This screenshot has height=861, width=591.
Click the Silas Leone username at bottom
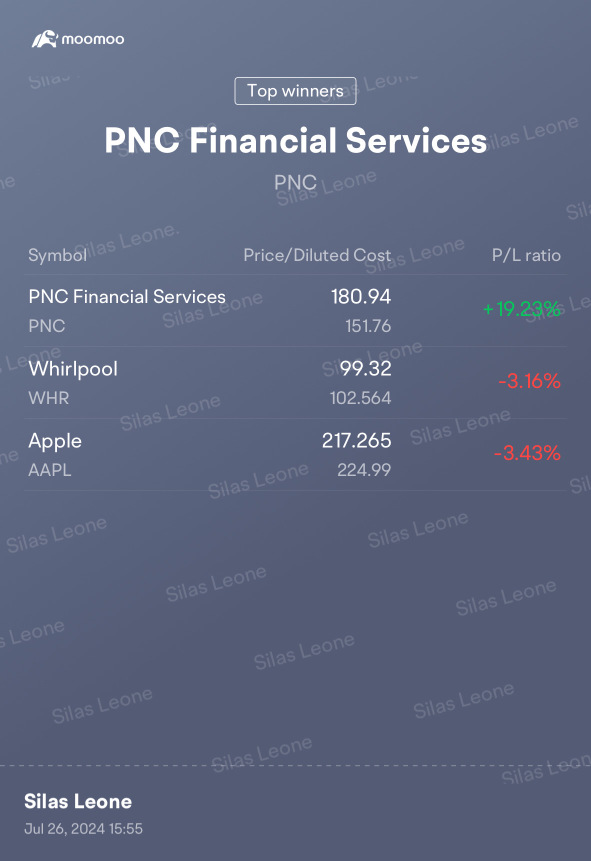pos(78,802)
